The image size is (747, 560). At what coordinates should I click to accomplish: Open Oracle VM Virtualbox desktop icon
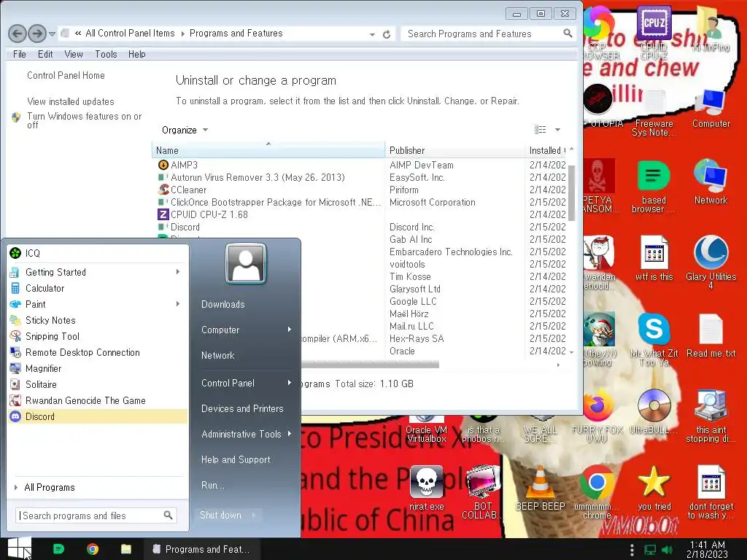coord(426,429)
